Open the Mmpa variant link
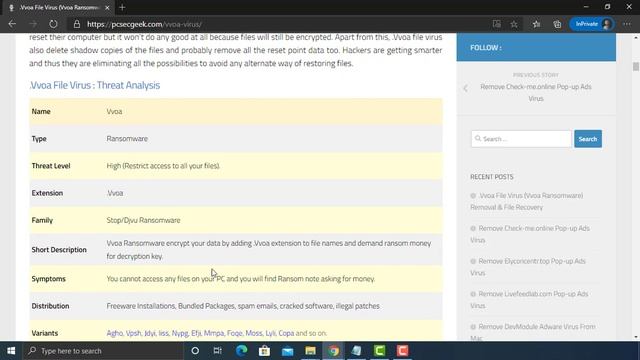The width and height of the screenshot is (640, 360). click(x=214, y=333)
